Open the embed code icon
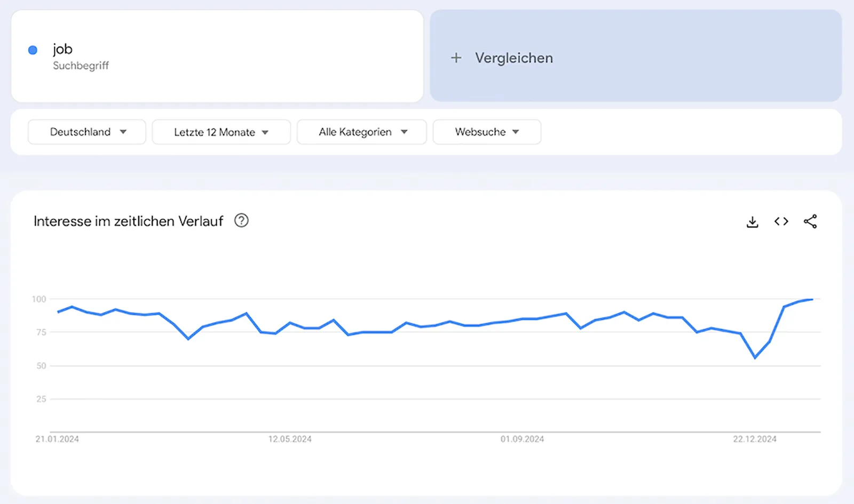Viewport: 854px width, 504px height. 781,221
